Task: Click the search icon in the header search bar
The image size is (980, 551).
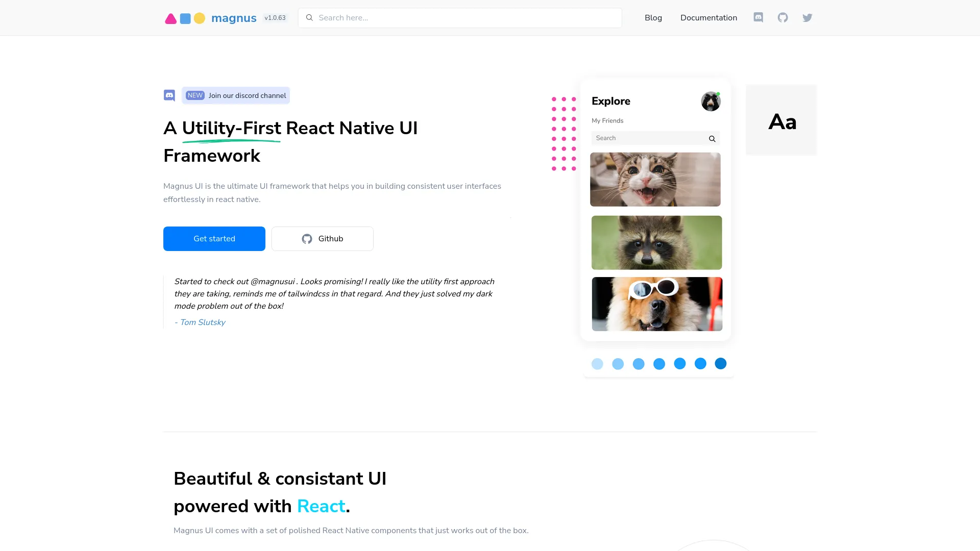Action: click(x=309, y=18)
